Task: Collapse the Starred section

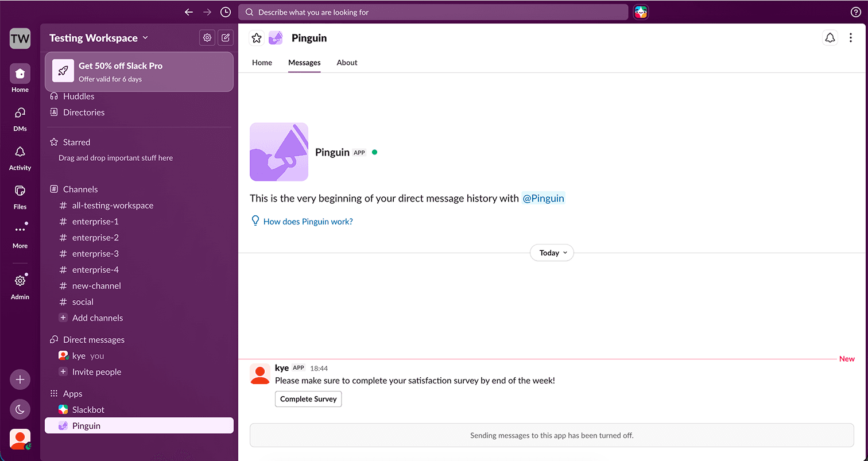Action: [76, 142]
